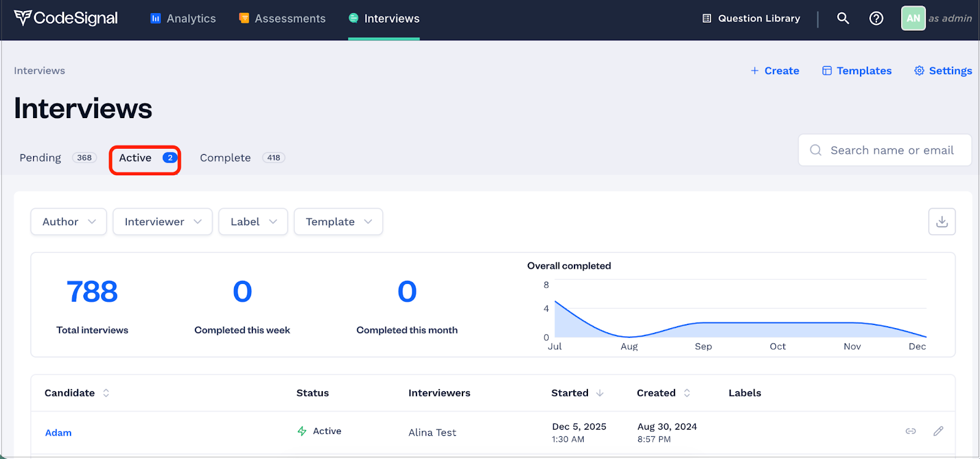The height and width of the screenshot is (459, 980).
Task: Expand the Author filter dropdown
Action: [x=69, y=222]
